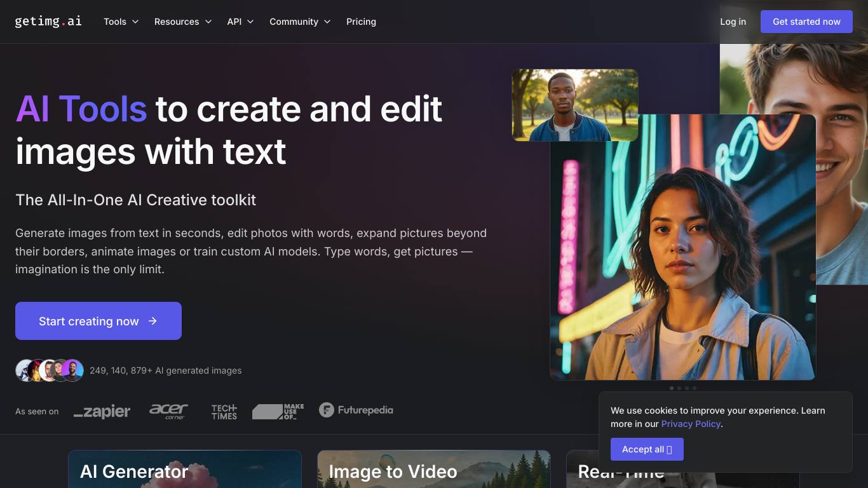Go to the Pricing page
868x488 pixels.
click(361, 22)
